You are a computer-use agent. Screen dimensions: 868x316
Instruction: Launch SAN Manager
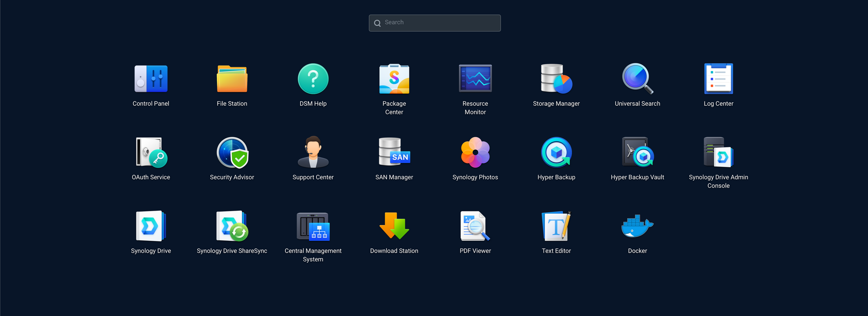pyautogui.click(x=394, y=152)
